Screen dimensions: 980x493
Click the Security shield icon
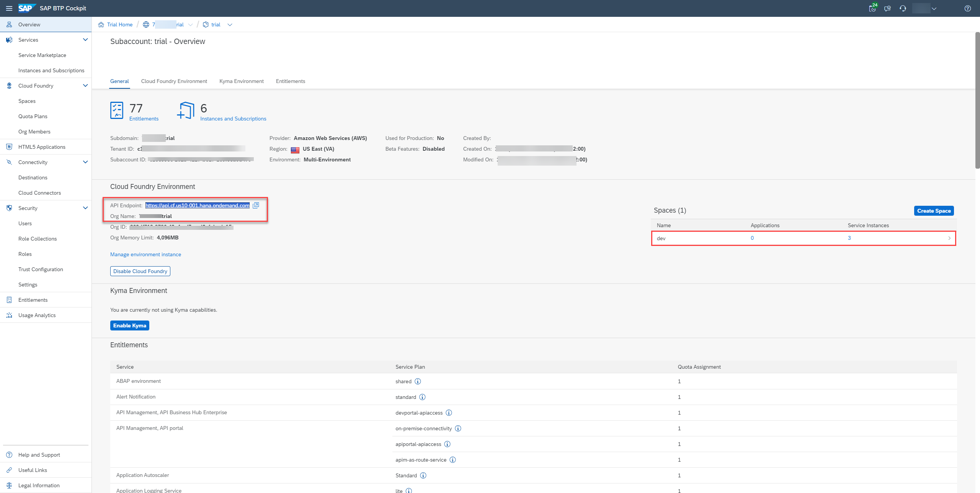click(9, 208)
